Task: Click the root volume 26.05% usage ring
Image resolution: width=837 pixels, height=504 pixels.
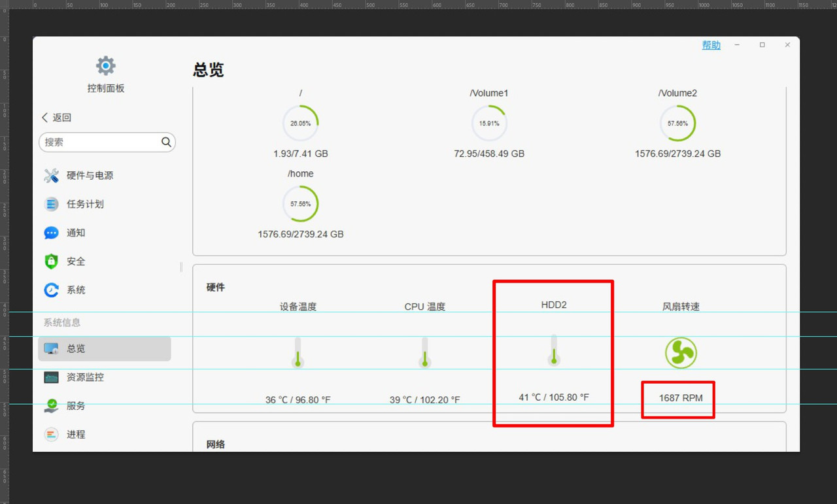Action: point(301,124)
